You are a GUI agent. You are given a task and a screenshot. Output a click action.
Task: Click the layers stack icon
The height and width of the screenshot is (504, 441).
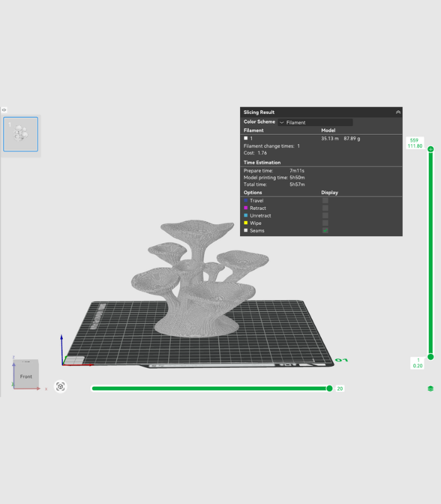tap(430, 389)
